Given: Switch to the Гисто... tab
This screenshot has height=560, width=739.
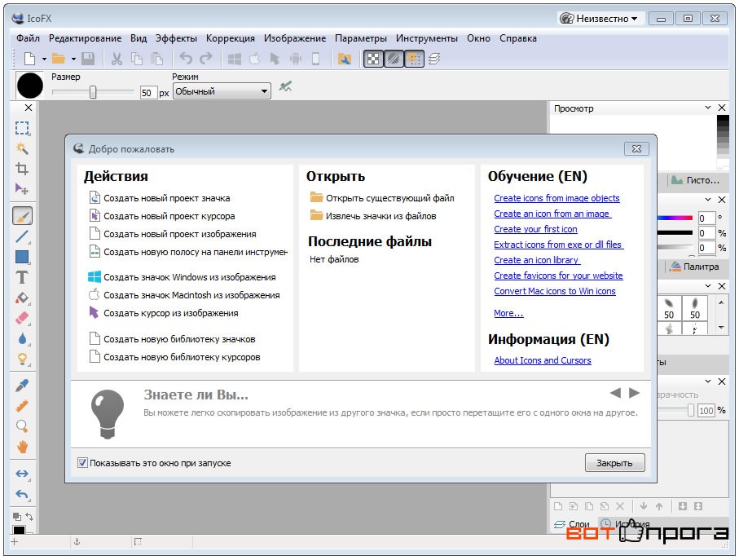Looking at the screenshot, I should pos(696,180).
